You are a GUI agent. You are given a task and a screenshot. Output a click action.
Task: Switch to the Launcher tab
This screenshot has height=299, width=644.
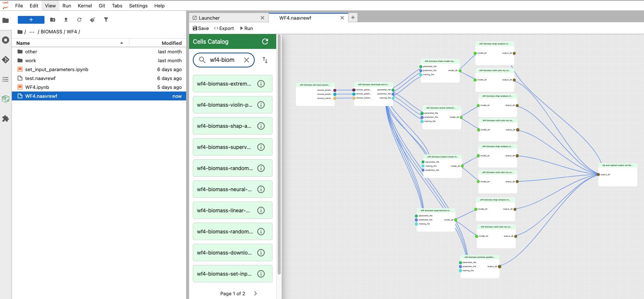(x=209, y=18)
